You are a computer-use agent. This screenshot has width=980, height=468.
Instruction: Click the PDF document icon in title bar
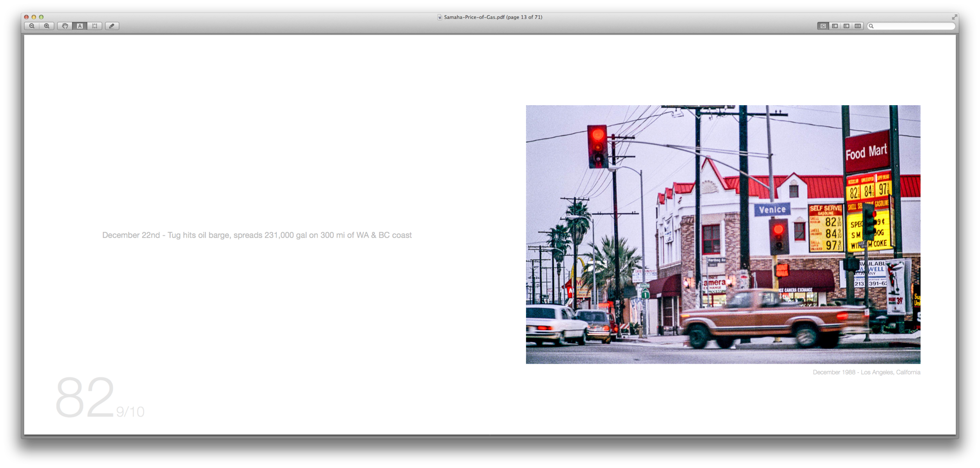[x=440, y=17]
